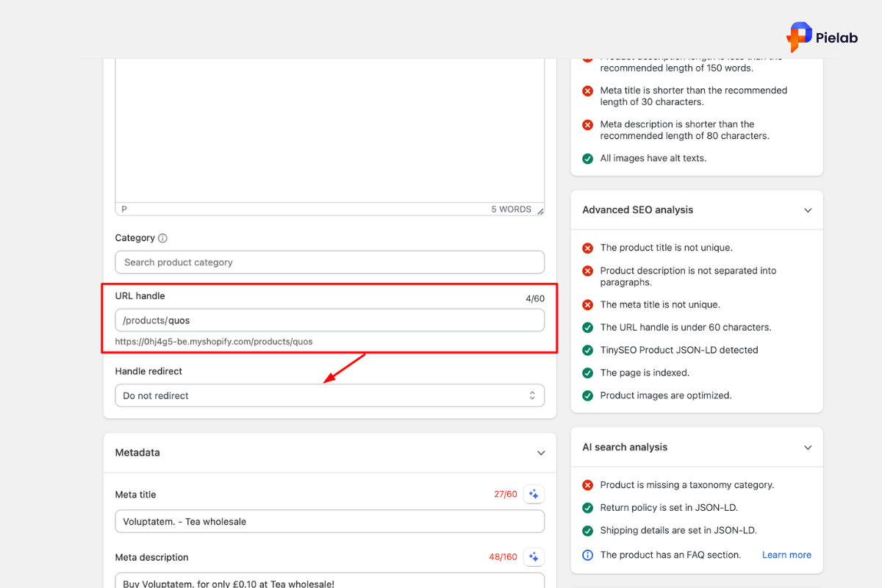Screen dimensions: 882x588
Task: Click the URL text https://0hj4g5-be.myshopify.com/products/quos
Action: coord(214,342)
